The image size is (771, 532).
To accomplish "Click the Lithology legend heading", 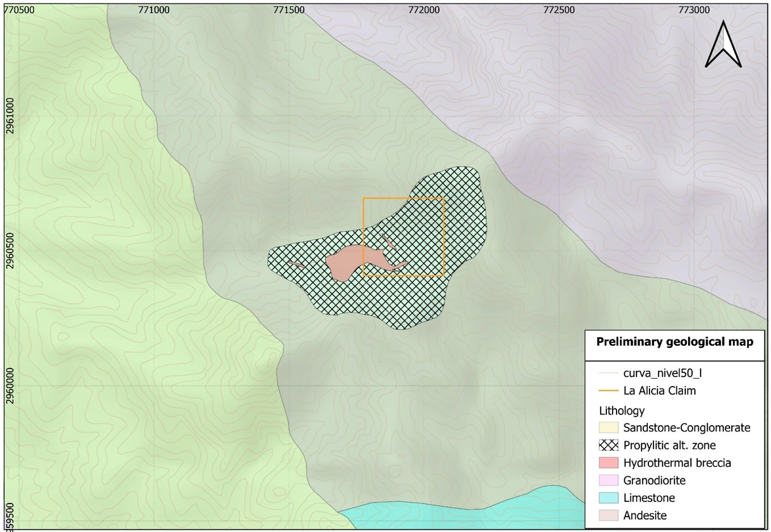I will click(x=622, y=411).
